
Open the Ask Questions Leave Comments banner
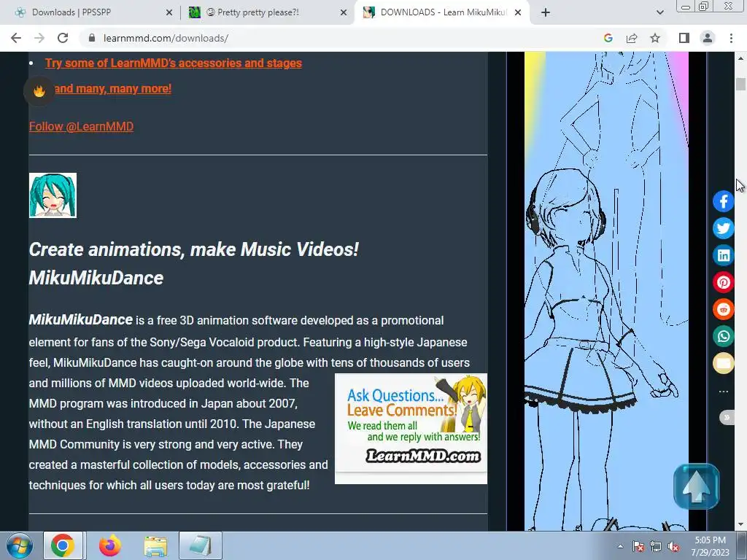[x=411, y=428]
